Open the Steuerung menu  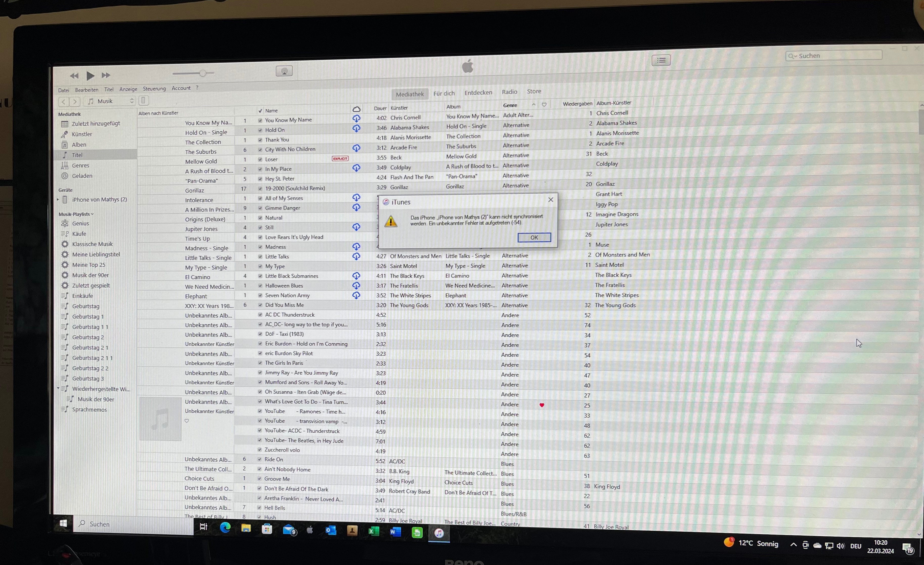(154, 89)
